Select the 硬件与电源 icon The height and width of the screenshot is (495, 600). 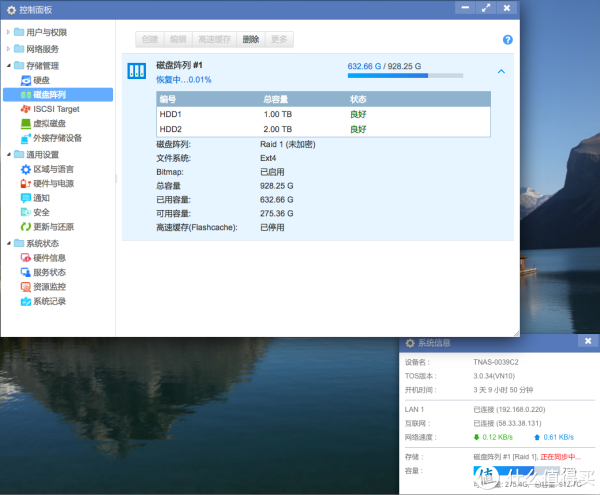point(26,183)
